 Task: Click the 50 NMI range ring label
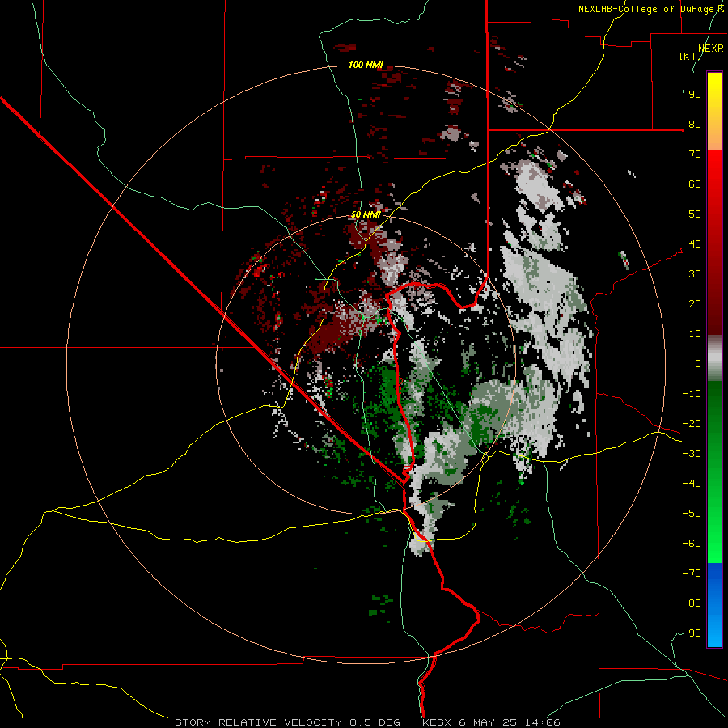(366, 214)
